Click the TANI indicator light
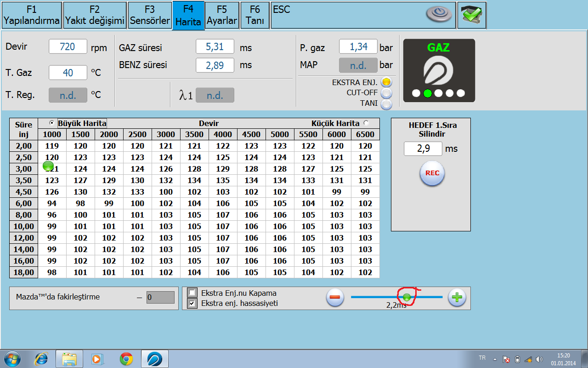Screen dimensions: 588x368 387,104
